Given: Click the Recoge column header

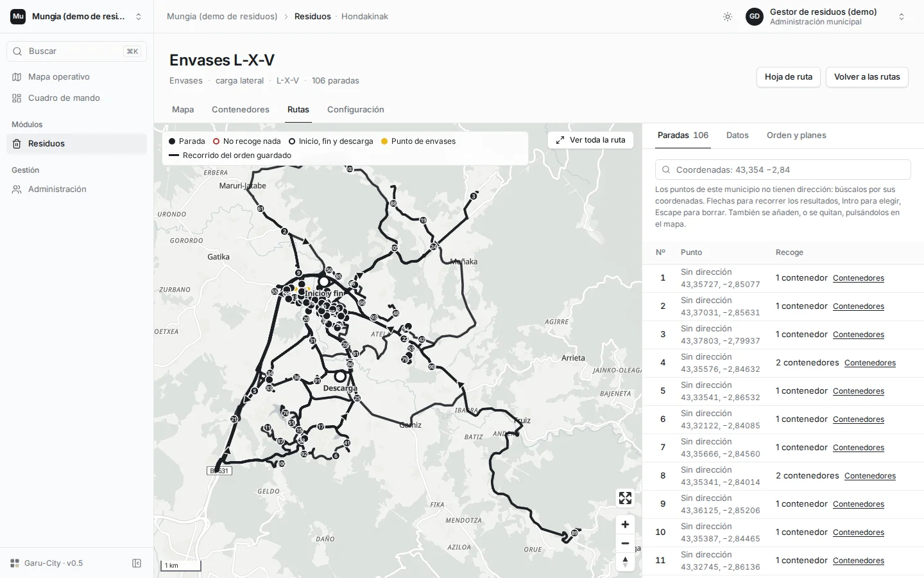Looking at the screenshot, I should (x=789, y=252).
